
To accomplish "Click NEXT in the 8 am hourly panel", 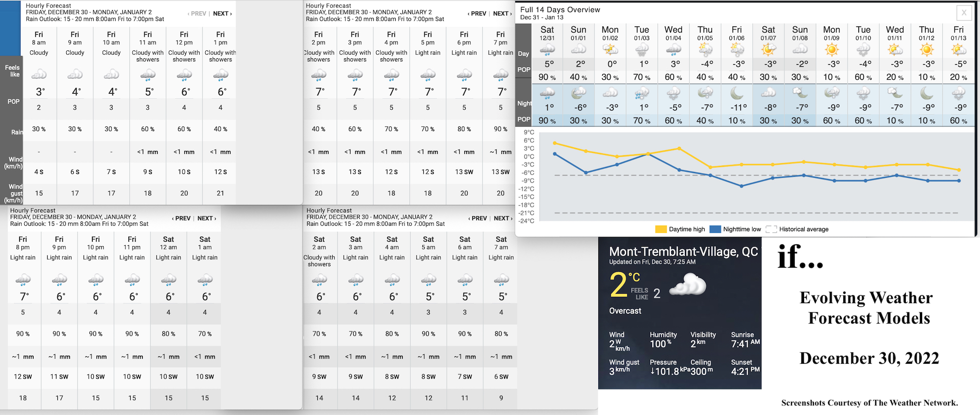I will [x=222, y=14].
